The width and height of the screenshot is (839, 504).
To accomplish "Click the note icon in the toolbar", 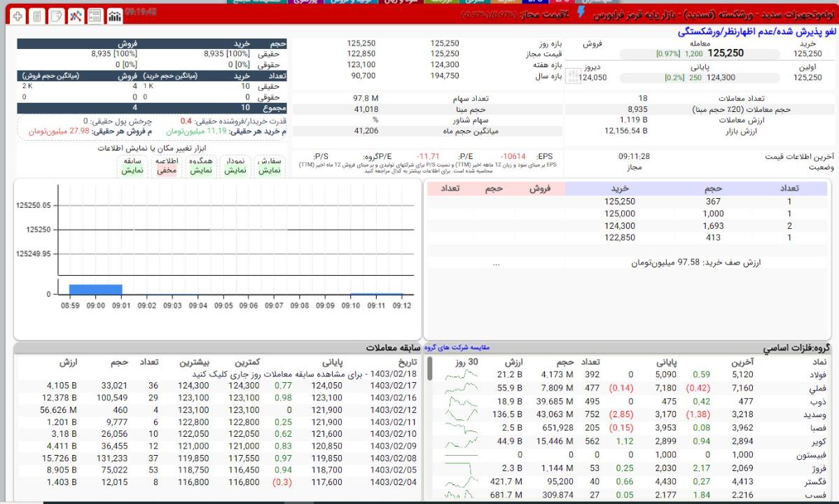I will (x=57, y=15).
